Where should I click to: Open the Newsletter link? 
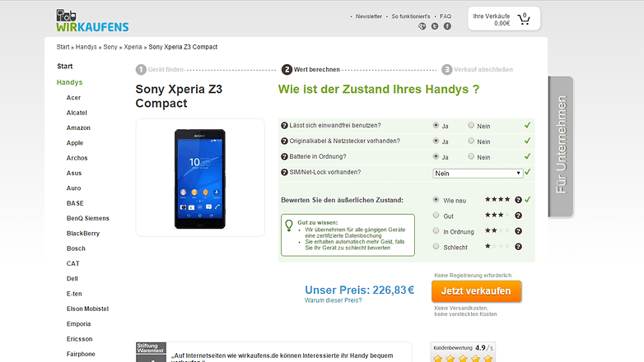click(369, 16)
